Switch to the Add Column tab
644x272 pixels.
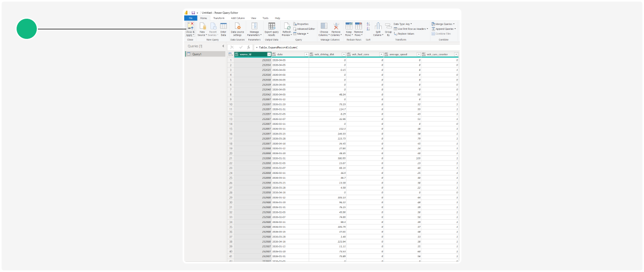click(x=238, y=18)
